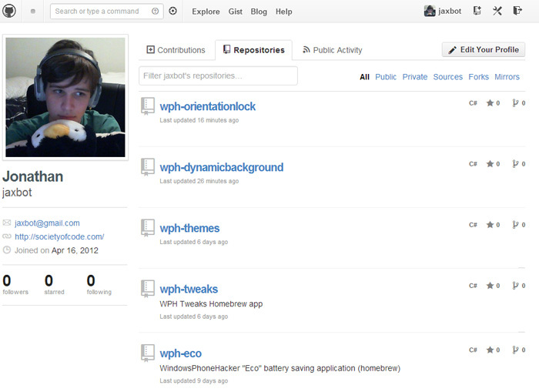Click fork icon for wph-tweaks
Viewport: 539px width, 392px height.
[515, 286]
